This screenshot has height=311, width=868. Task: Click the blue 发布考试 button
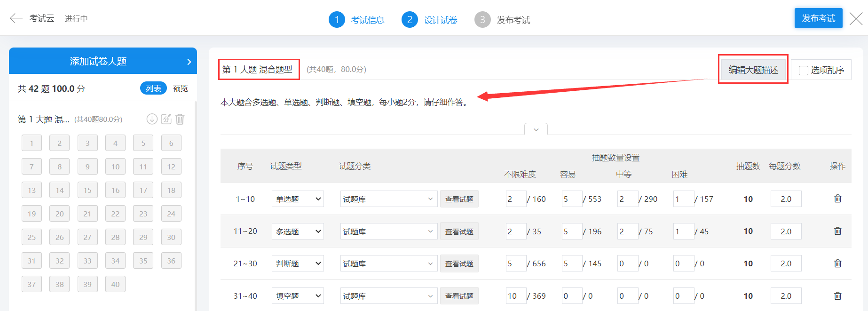pos(818,18)
